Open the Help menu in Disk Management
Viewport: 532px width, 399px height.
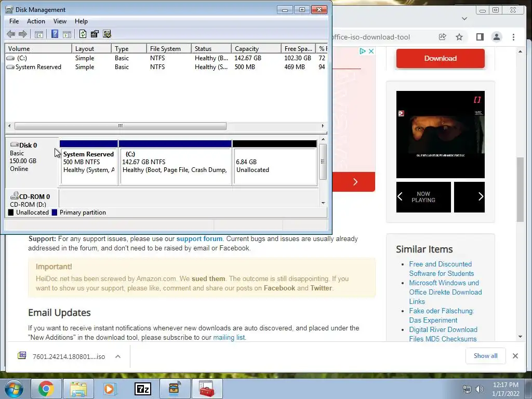81,21
